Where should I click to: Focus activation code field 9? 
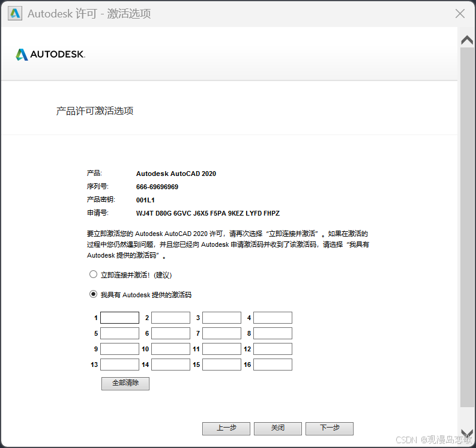point(119,349)
